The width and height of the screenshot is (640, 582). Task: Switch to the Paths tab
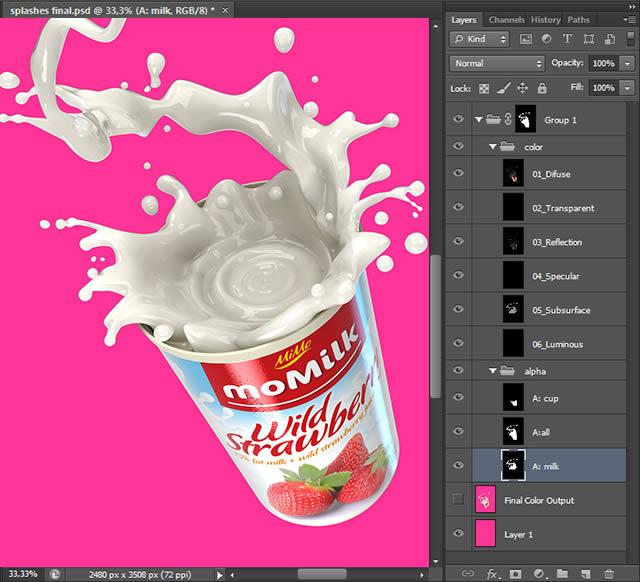(x=578, y=20)
